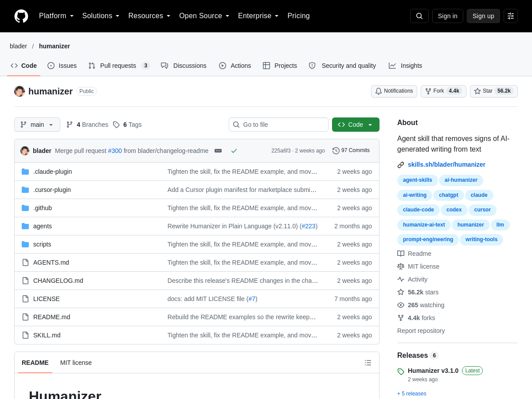This screenshot has height=399, width=532.
Task: Click the Sign in button
Action: pos(448,16)
